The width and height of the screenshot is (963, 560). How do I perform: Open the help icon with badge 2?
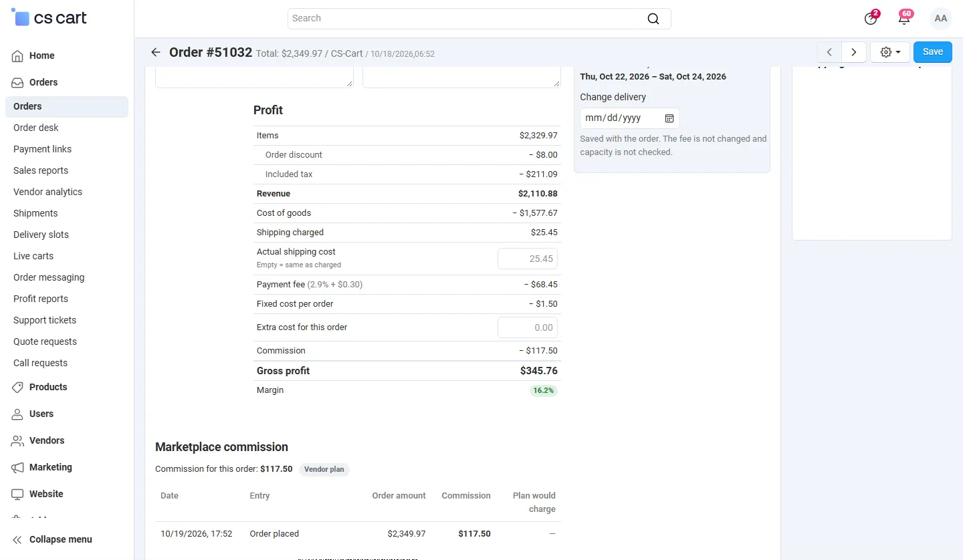point(871,18)
